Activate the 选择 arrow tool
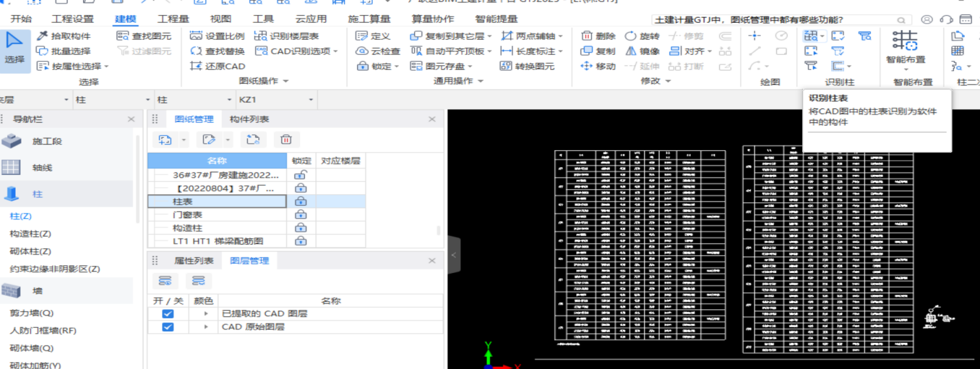Image resolution: width=980 pixels, height=369 pixels. tap(14, 50)
